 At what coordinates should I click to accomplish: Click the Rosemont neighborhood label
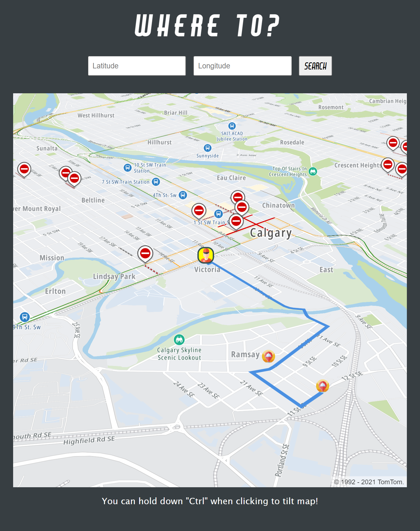331,107
